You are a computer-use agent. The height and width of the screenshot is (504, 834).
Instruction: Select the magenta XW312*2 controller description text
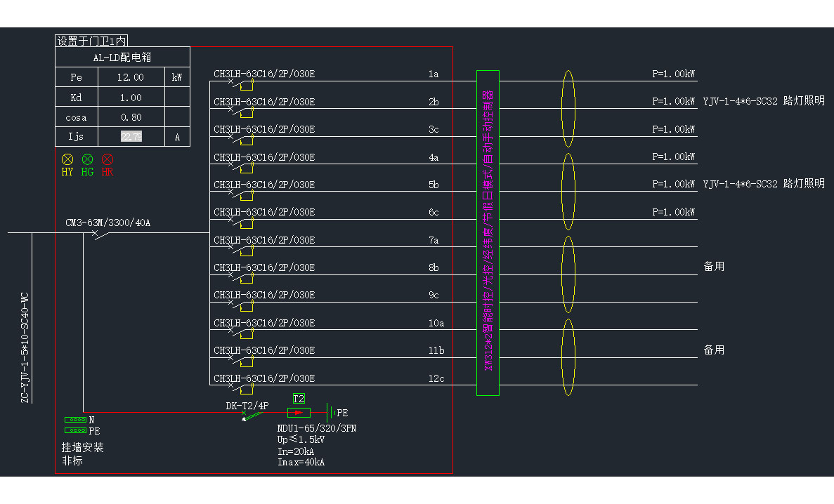488,230
